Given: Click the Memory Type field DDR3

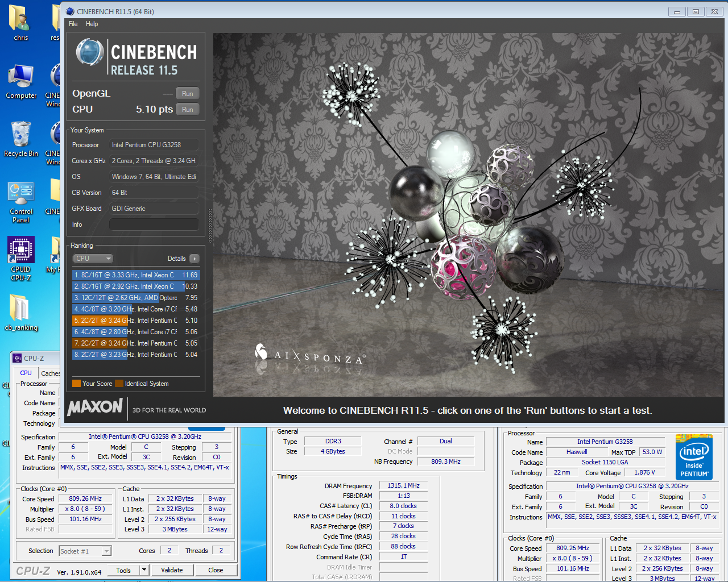Looking at the screenshot, I should tap(333, 441).
